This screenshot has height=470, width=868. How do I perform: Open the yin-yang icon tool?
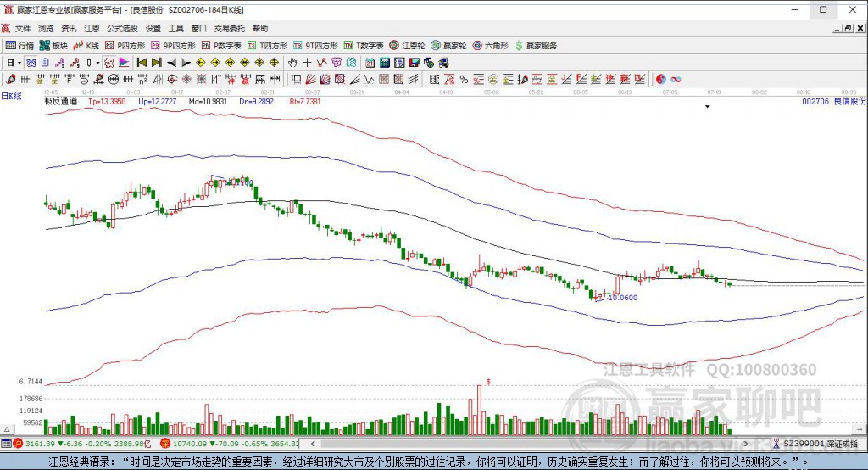click(x=661, y=79)
